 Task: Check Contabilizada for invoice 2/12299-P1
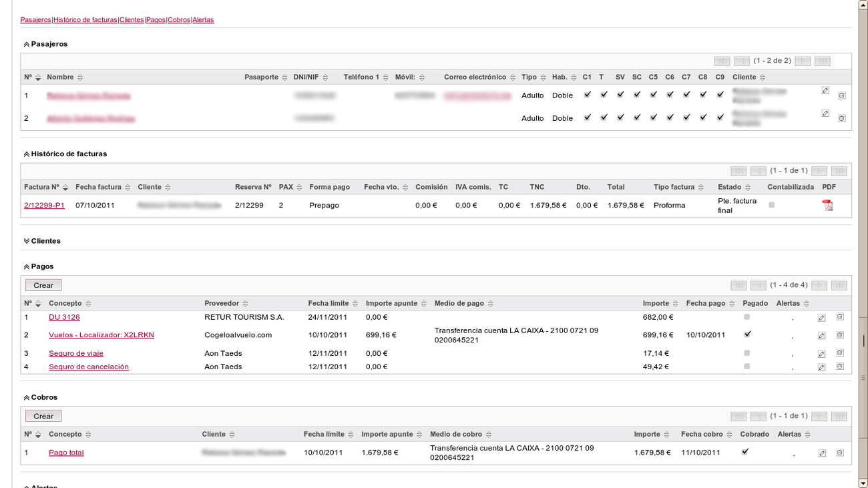coord(772,205)
